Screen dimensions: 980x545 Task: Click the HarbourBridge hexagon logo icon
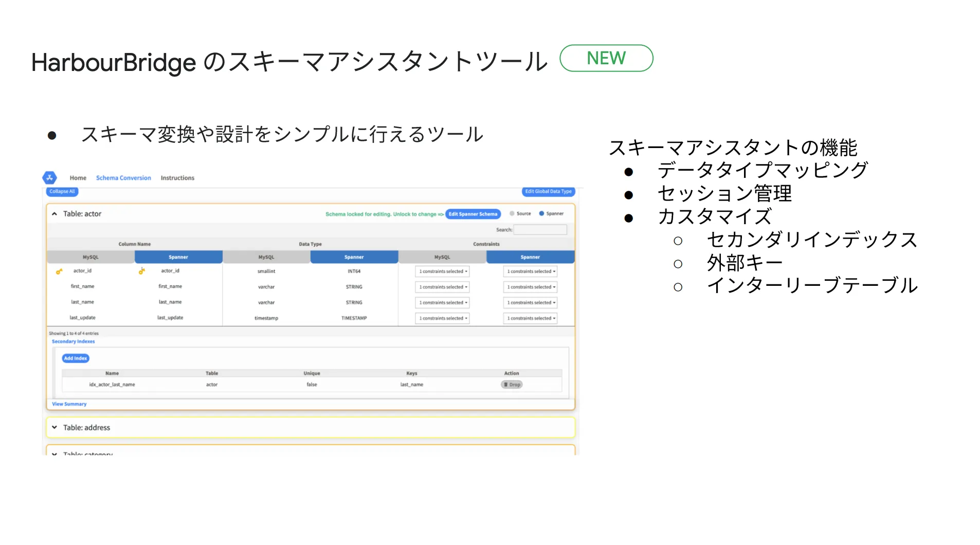(x=49, y=178)
